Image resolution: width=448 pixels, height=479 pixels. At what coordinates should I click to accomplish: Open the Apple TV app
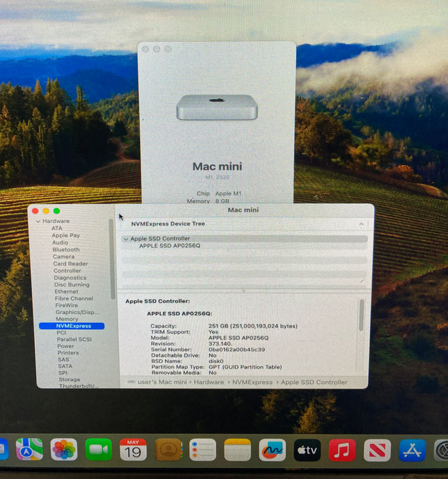click(x=307, y=450)
